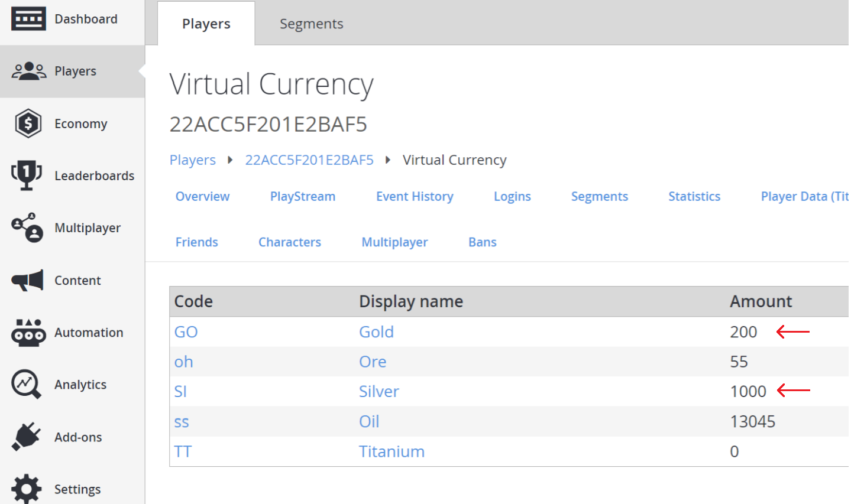This screenshot has width=851, height=504.
Task: Select the Dashboard icon in the sidebar
Action: click(x=28, y=18)
